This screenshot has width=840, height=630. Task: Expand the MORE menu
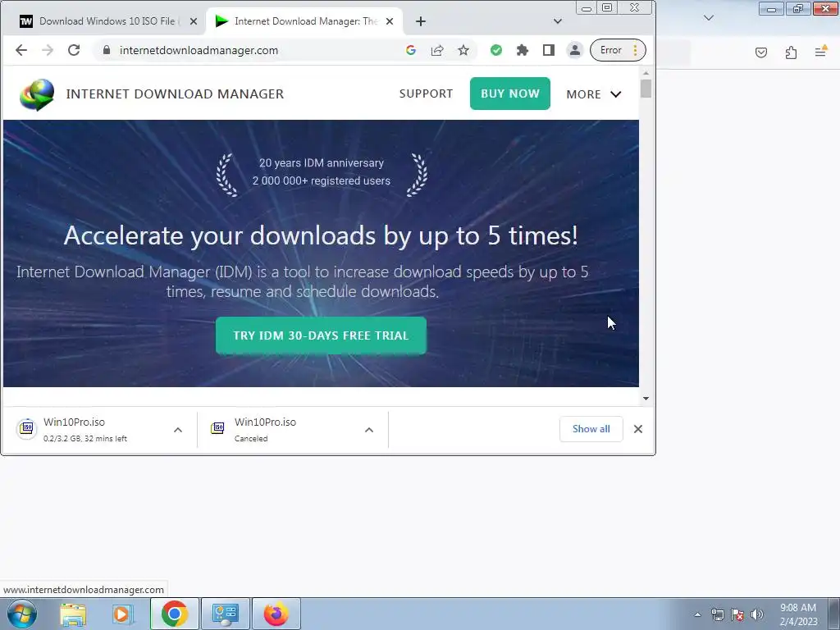pyautogui.click(x=594, y=94)
